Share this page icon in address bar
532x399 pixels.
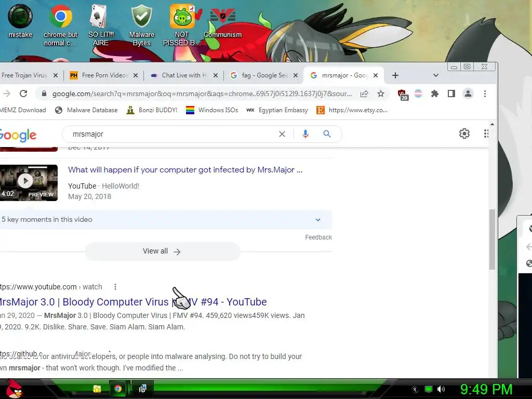(364, 94)
